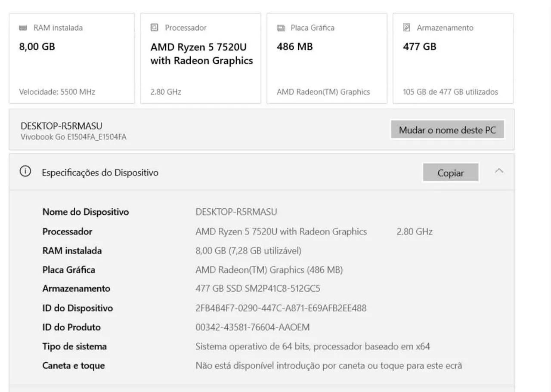Click Não está disponível introdução por caneta text
This screenshot has width=551, height=392.
[329, 366]
